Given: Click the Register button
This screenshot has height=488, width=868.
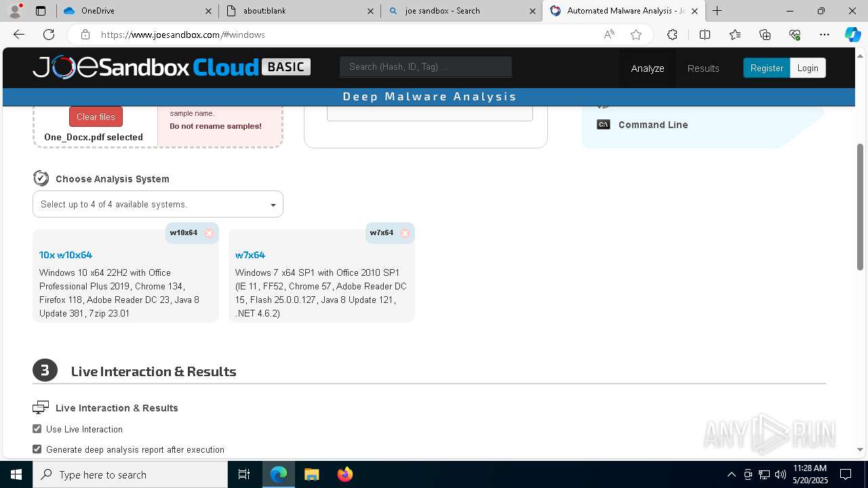Looking at the screenshot, I should point(766,68).
